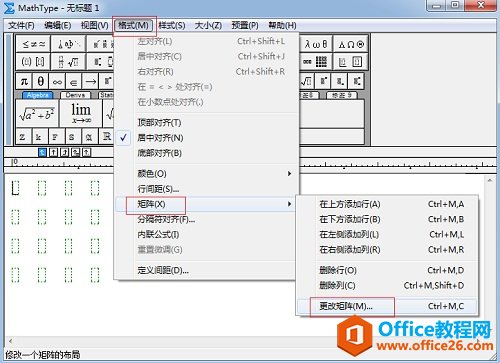Select 内联公式(I) option
The image size is (500, 363).
click(205, 235)
